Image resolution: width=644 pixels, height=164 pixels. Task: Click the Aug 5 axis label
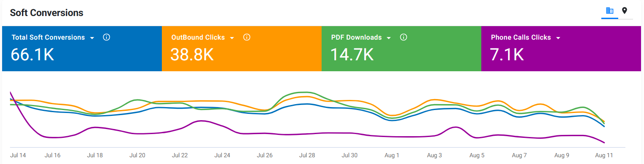pyautogui.click(x=477, y=155)
